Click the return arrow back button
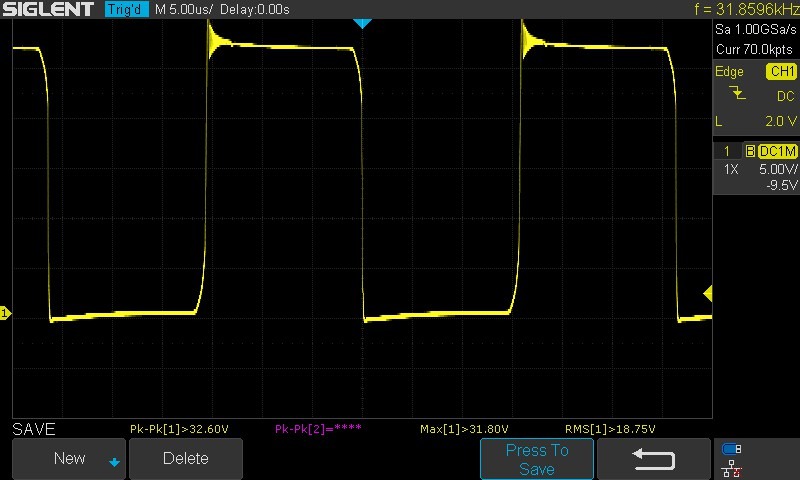Viewport: 800px width, 480px height. click(x=654, y=459)
